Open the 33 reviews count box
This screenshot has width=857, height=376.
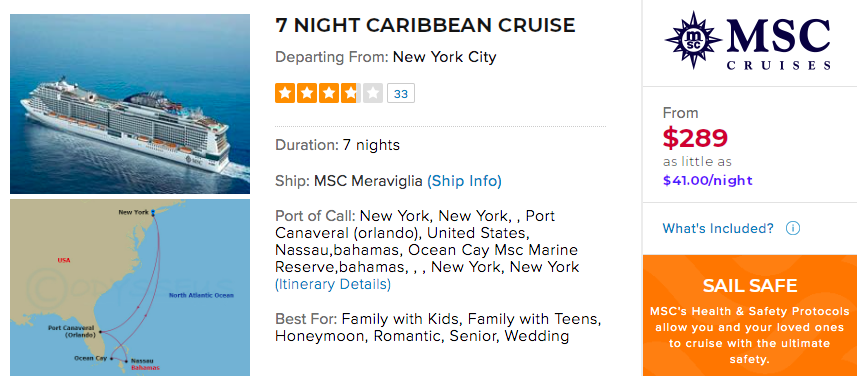coord(401,93)
